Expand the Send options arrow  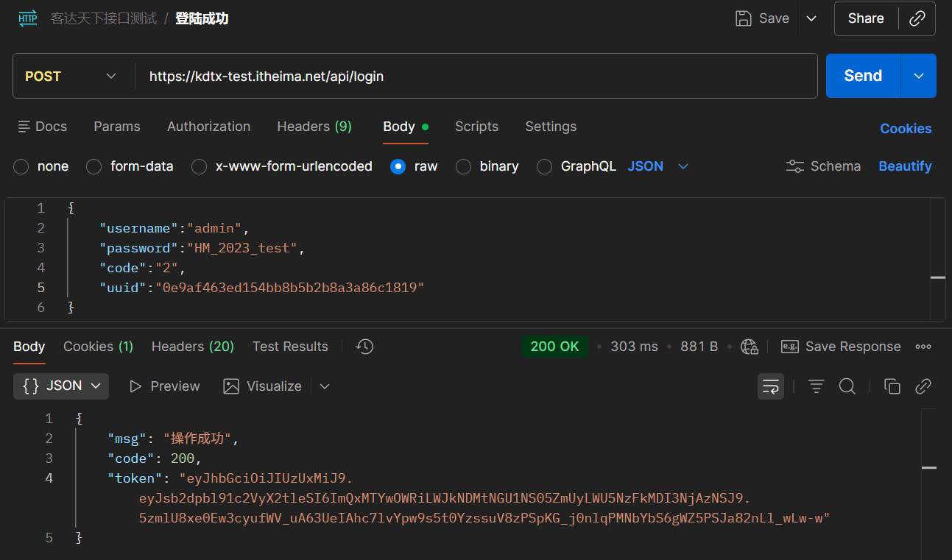(919, 76)
